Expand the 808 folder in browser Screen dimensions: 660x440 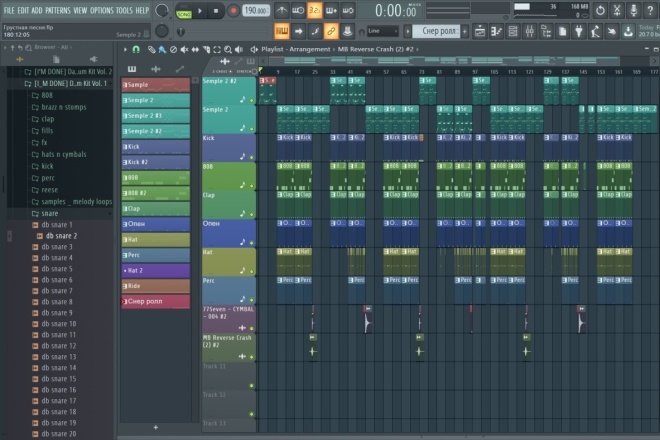[47, 95]
